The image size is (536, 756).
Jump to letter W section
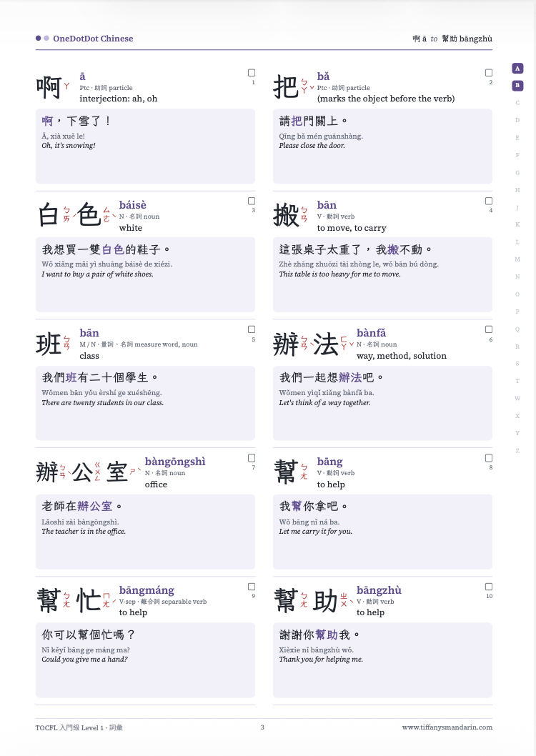[517, 398]
